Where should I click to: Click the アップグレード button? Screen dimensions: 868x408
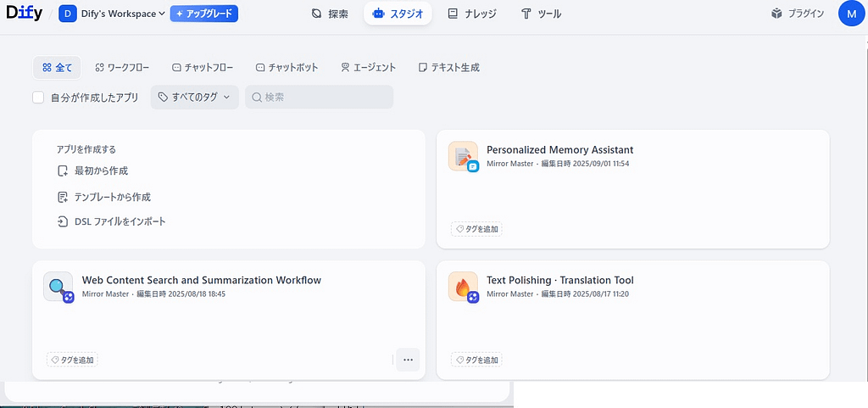[x=203, y=14]
